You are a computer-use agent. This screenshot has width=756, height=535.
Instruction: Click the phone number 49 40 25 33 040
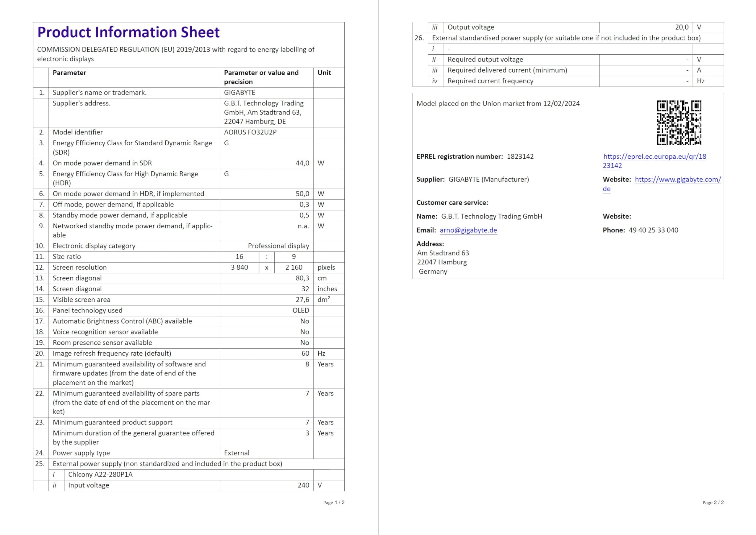point(654,230)
